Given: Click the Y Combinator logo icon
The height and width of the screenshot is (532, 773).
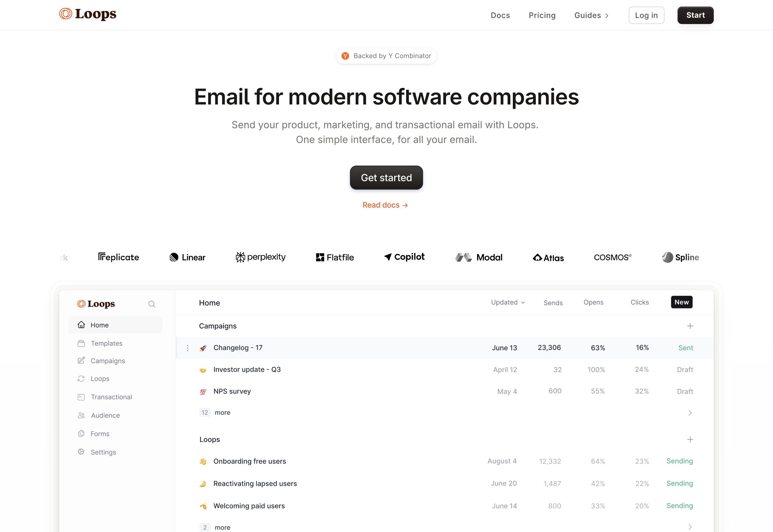Looking at the screenshot, I should click(345, 56).
